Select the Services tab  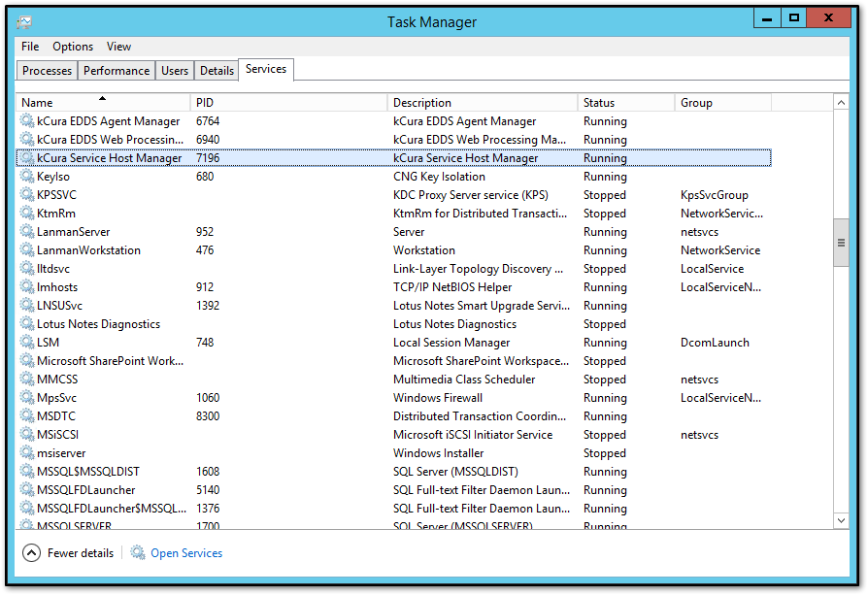266,69
